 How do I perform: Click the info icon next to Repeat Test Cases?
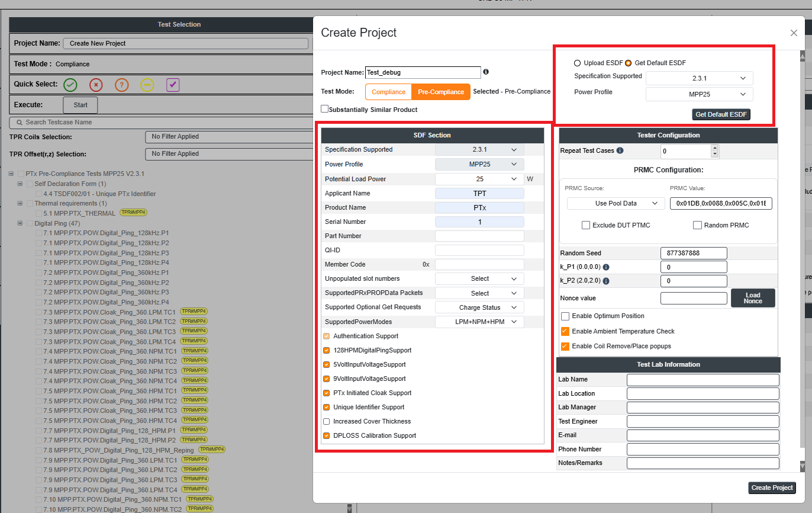(x=620, y=150)
